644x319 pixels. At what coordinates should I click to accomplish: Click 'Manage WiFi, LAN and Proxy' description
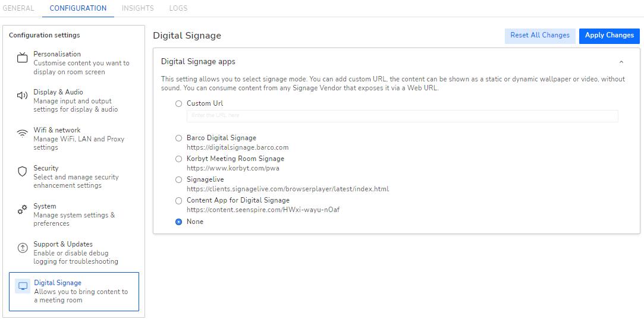point(79,139)
